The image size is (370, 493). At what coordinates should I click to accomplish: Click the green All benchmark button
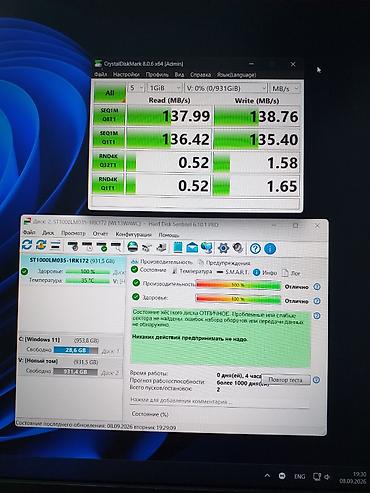click(x=110, y=92)
